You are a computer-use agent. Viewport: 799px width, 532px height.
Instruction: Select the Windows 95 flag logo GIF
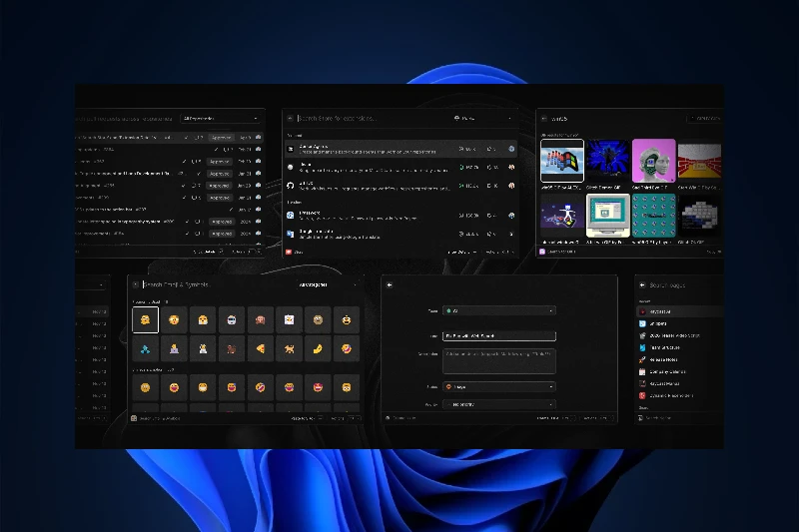click(562, 161)
